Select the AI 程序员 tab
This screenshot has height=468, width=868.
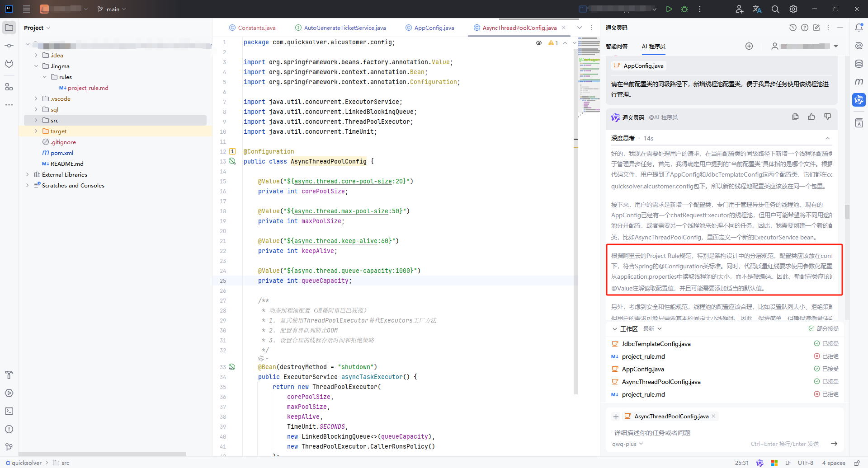654,46
